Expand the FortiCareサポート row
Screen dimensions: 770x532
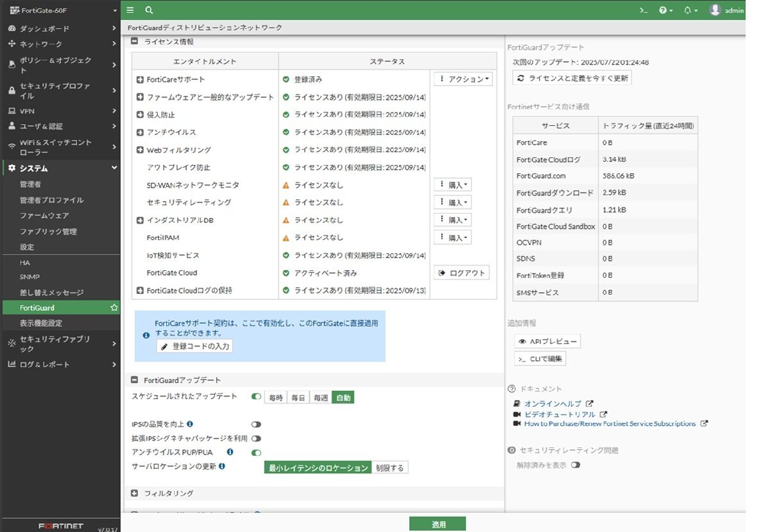click(x=141, y=80)
